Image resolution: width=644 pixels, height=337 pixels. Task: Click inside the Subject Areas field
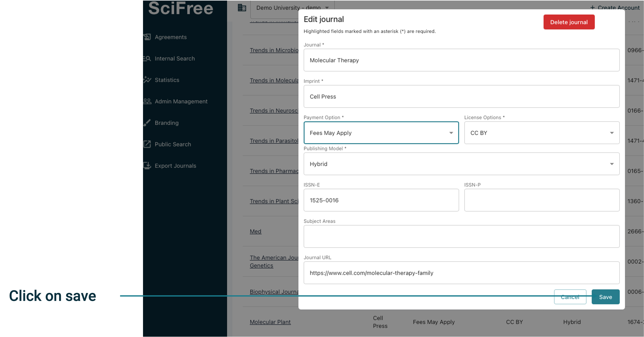(x=462, y=236)
